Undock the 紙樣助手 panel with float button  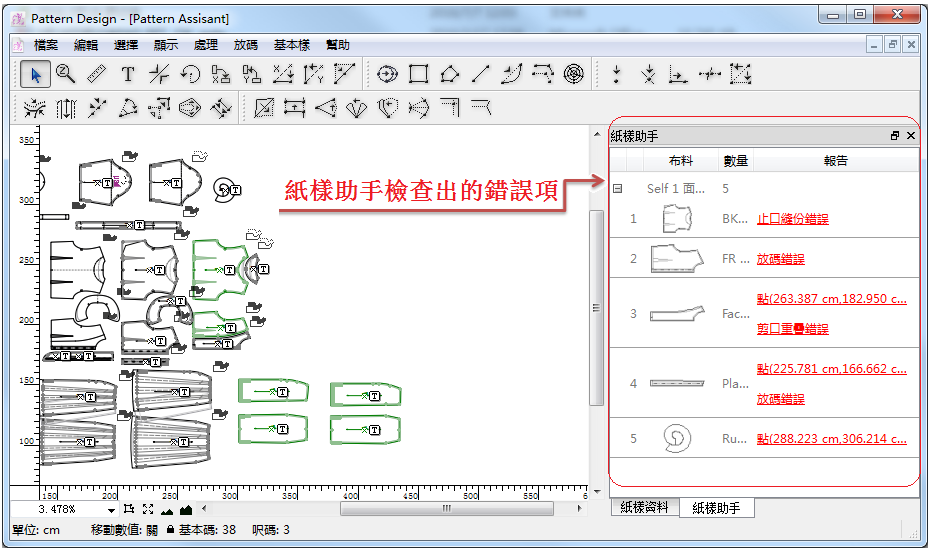[895, 135]
